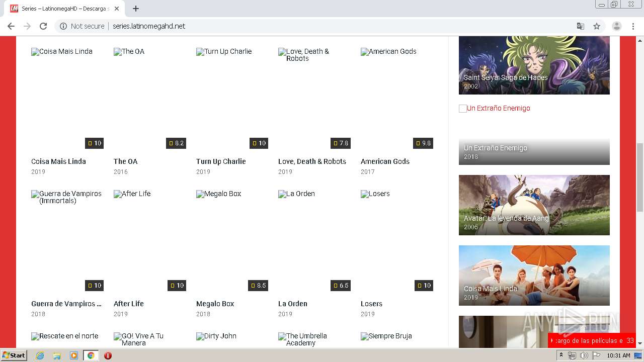Open the Chrome three-dot menu
The image size is (644, 362).
point(633,26)
